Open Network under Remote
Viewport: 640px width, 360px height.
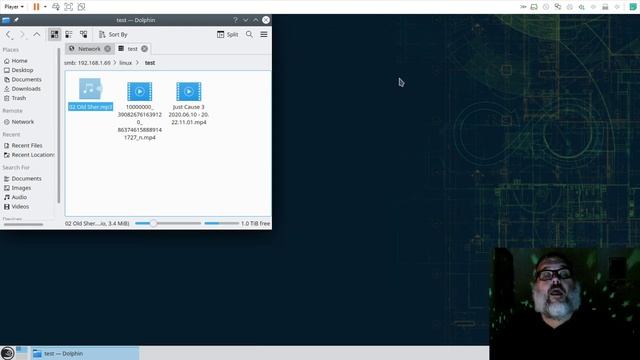point(19,122)
